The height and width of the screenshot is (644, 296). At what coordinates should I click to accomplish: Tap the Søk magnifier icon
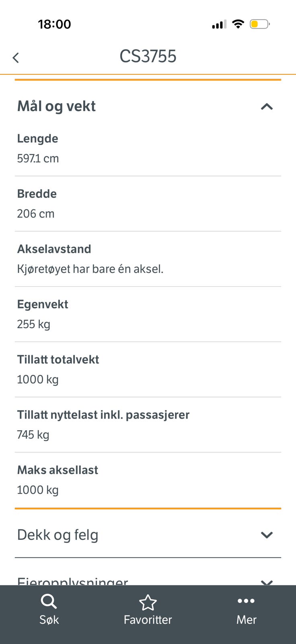click(49, 602)
